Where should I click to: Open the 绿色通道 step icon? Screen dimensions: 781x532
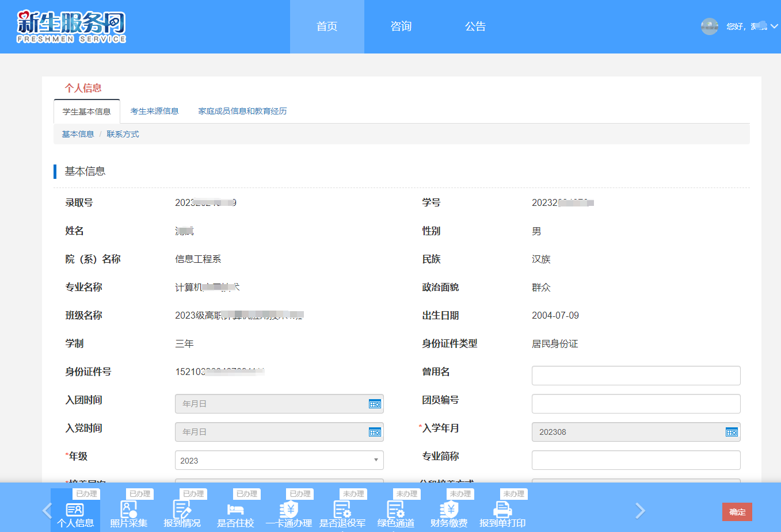[x=396, y=510]
